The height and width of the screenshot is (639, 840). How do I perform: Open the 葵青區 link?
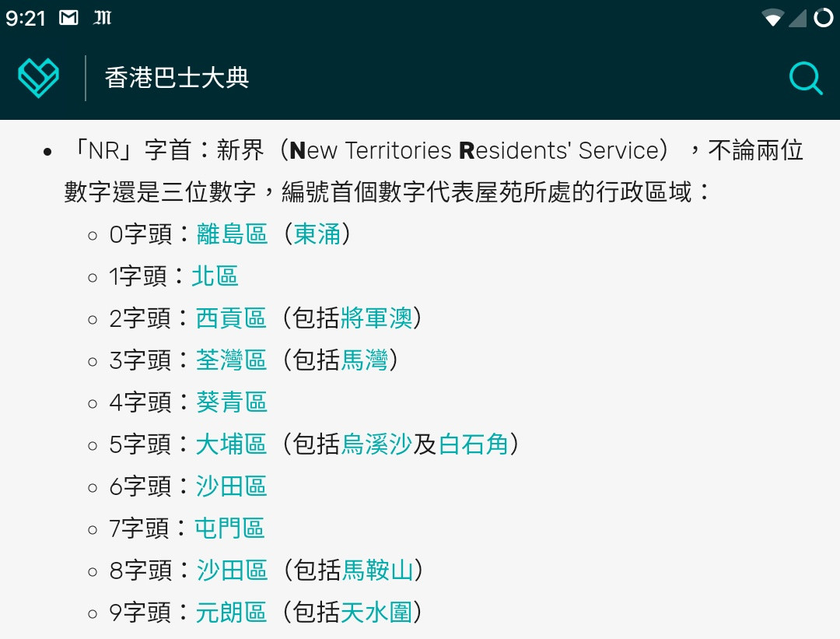click(231, 402)
